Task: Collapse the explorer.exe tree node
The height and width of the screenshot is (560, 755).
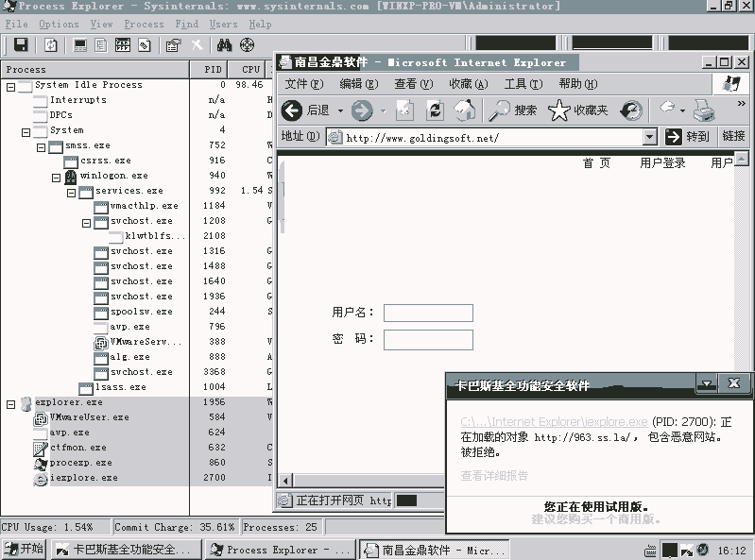Action: click(10, 404)
